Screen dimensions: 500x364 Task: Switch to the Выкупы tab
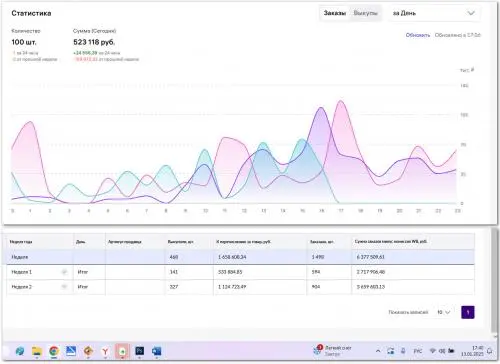coord(365,13)
